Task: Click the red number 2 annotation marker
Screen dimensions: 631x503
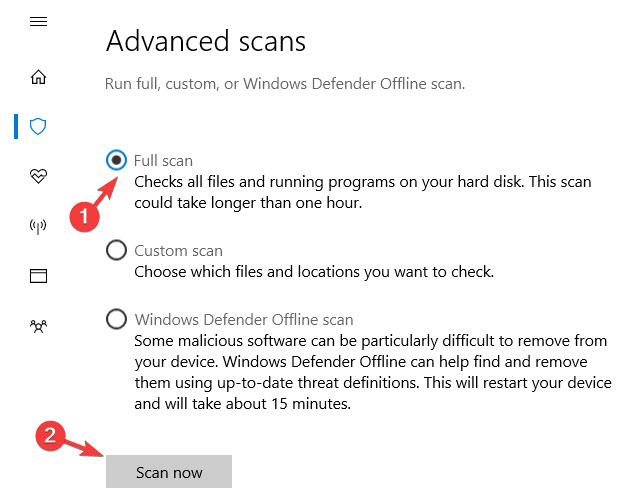Action: [x=49, y=436]
